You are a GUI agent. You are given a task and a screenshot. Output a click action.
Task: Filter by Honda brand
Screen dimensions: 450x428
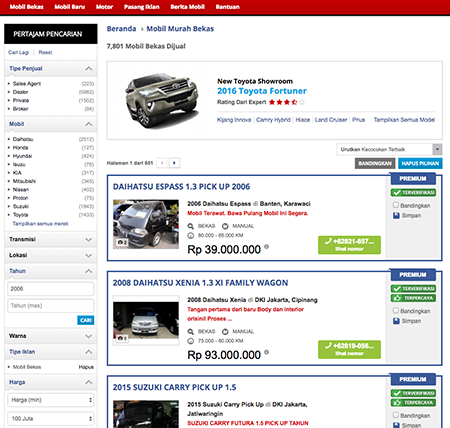pyautogui.click(x=20, y=148)
